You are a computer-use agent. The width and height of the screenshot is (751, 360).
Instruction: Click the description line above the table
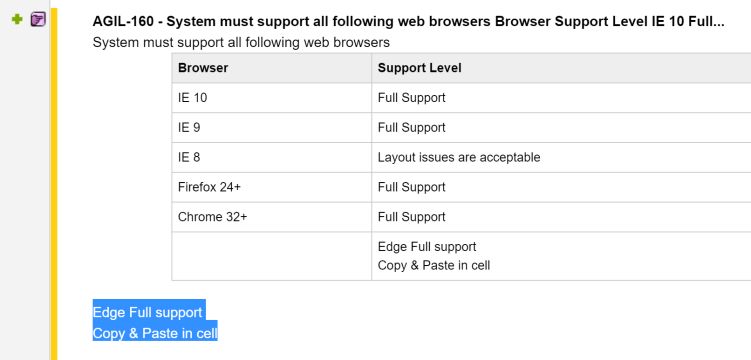click(x=241, y=43)
